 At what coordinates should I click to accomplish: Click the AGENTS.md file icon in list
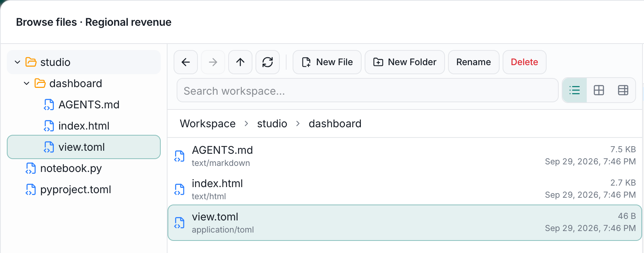[x=179, y=156]
